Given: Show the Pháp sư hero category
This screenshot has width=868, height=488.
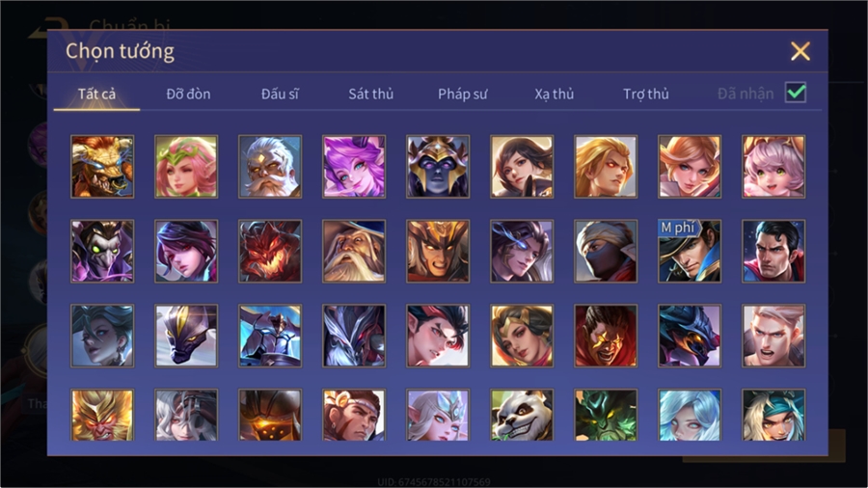Looking at the screenshot, I should (462, 95).
